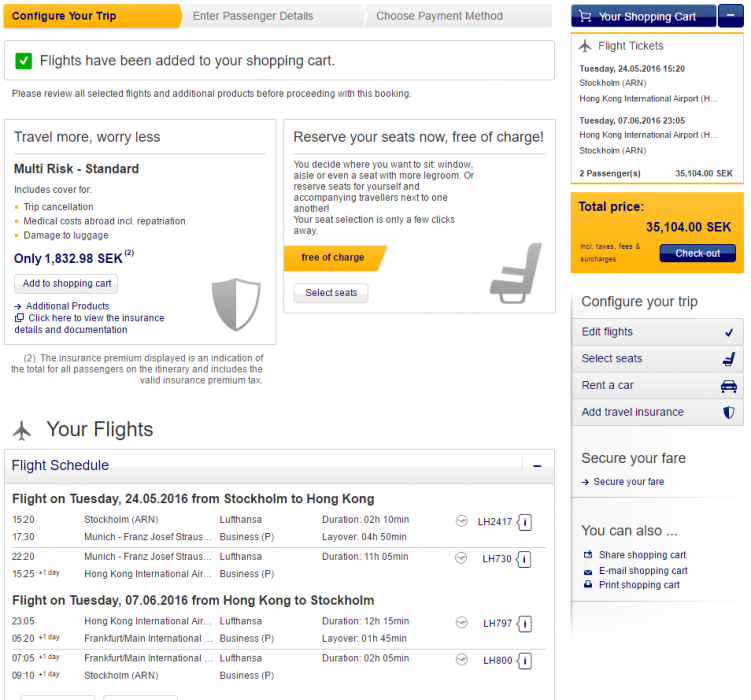Minimize the shopping cart panel

pos(730,16)
